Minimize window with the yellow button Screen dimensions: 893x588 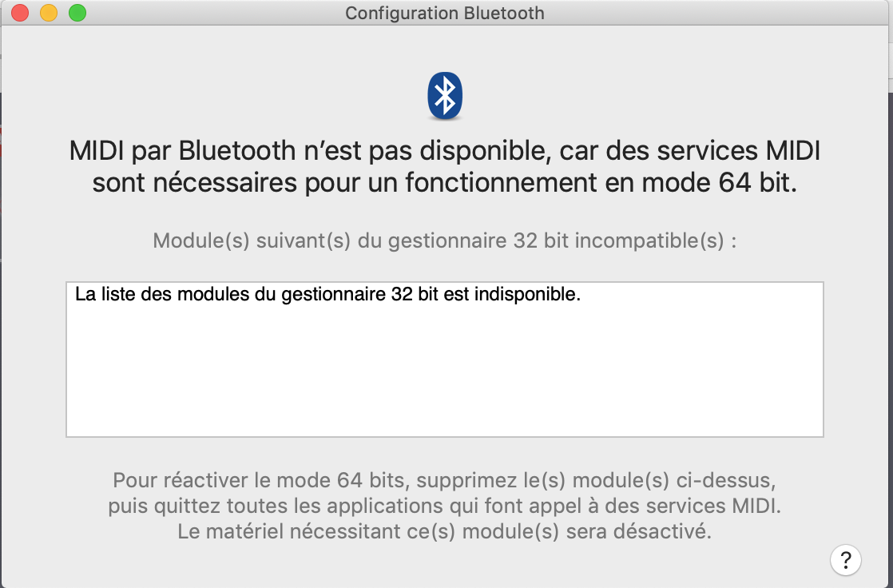pos(49,13)
